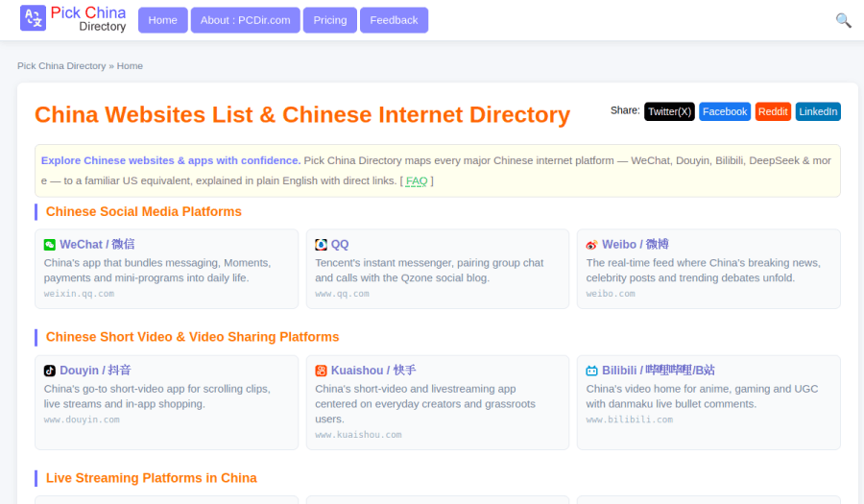Click the WeChat description about Moments and payments
The height and width of the screenshot is (504, 864).
[157, 271]
